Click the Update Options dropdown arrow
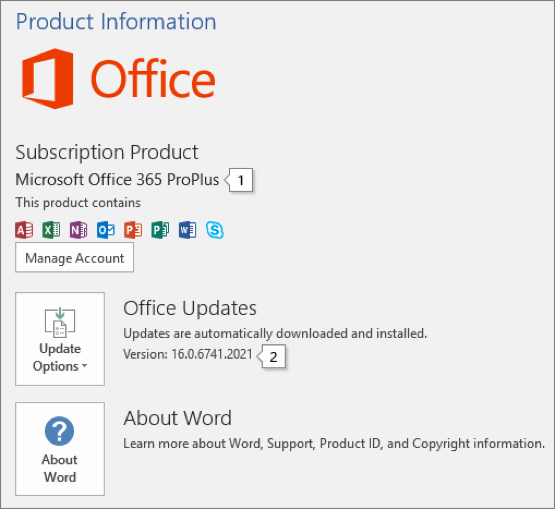The width and height of the screenshot is (555, 509). (84, 366)
